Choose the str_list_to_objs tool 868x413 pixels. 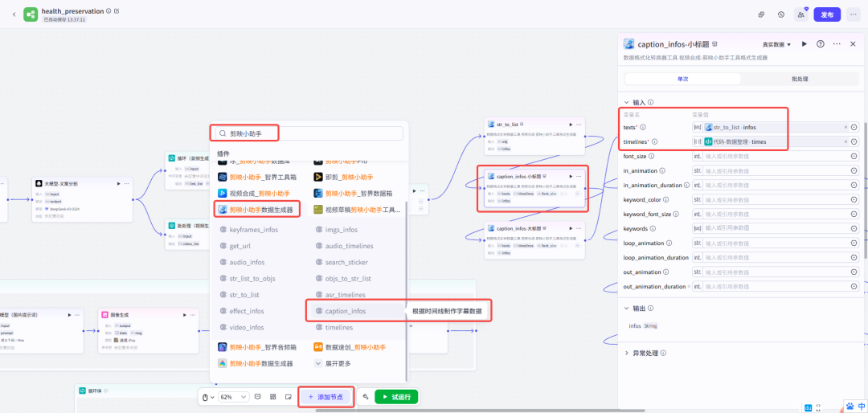(252, 279)
